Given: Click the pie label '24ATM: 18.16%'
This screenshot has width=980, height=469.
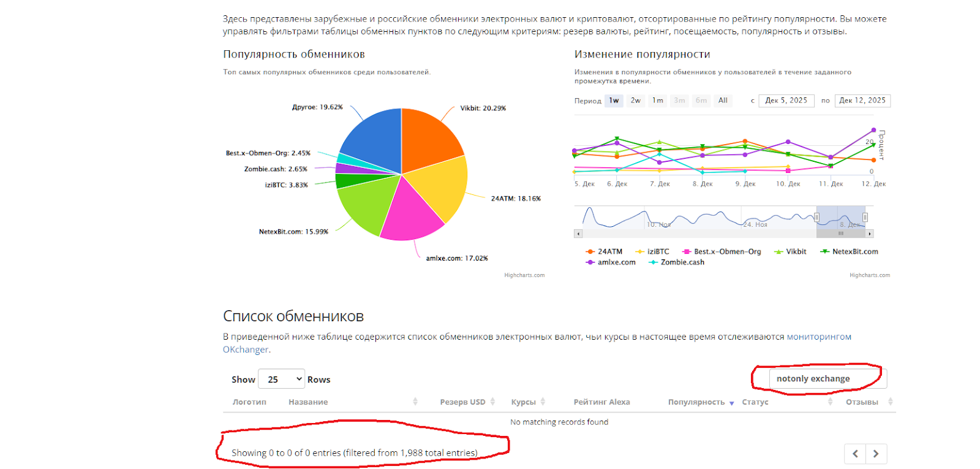Looking at the screenshot, I should pos(516,199).
